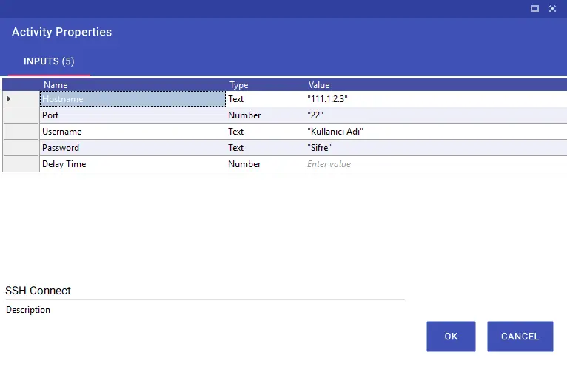The width and height of the screenshot is (567, 392).
Task: Select the Port row header
Action: tap(21, 115)
